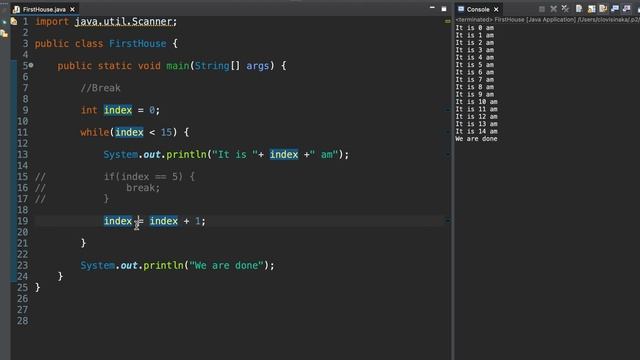Click console output line 'It is 0 am'
Screen dimensions: 640x360
click(x=475, y=28)
